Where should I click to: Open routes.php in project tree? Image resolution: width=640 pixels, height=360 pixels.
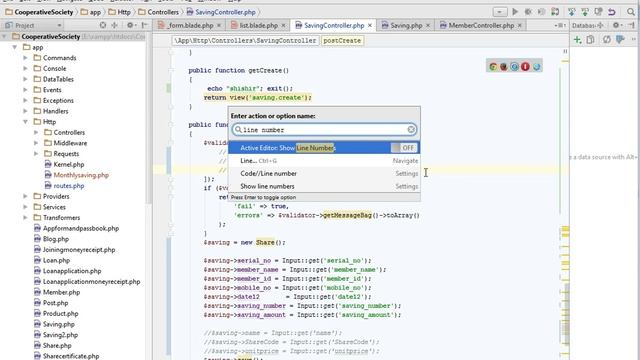[x=69, y=186]
